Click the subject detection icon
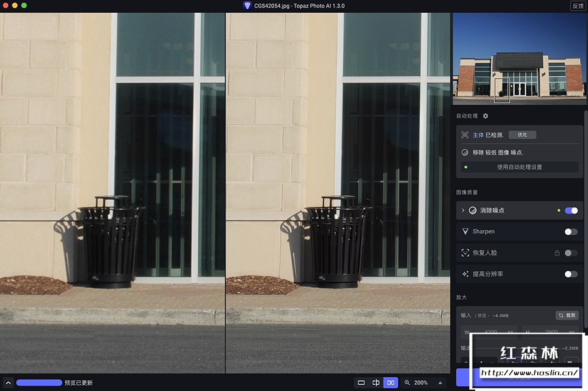The image size is (588, 391). tap(464, 135)
